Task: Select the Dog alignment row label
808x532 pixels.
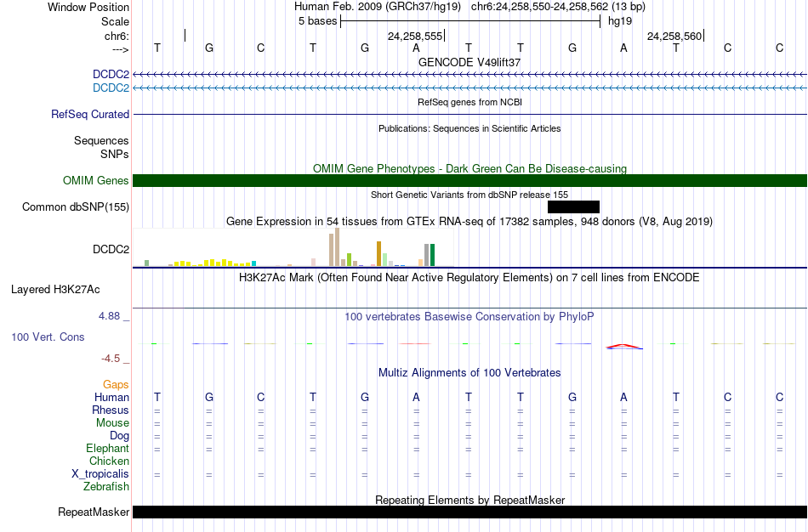Action: [x=119, y=436]
